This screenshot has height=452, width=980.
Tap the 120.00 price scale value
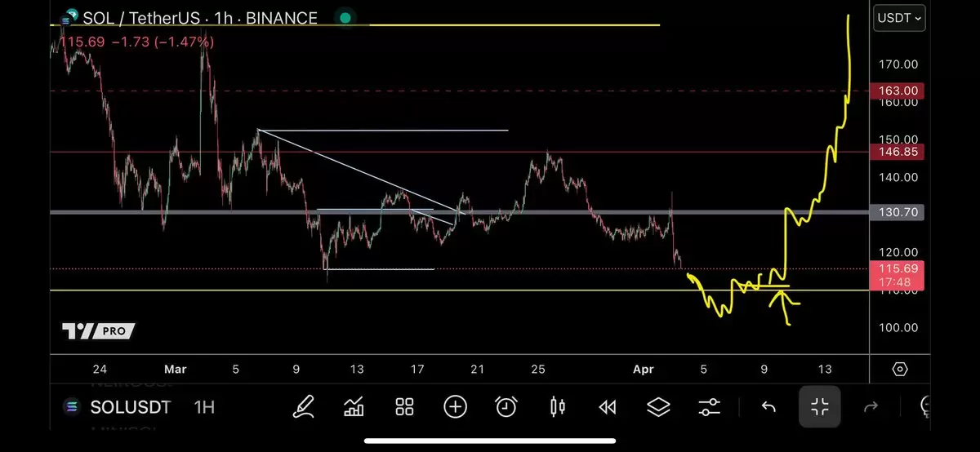coord(898,252)
